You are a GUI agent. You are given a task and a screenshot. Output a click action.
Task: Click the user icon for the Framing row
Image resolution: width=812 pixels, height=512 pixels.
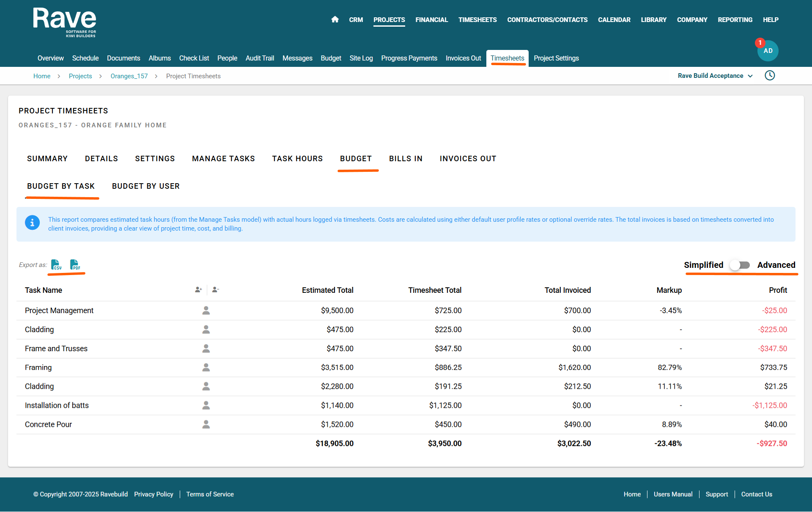(206, 368)
